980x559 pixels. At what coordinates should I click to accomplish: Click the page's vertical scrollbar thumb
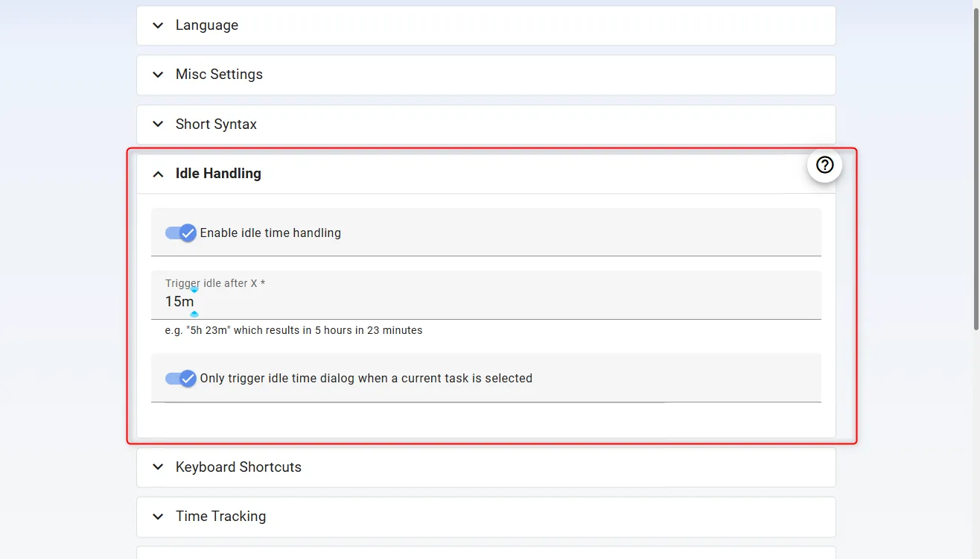[x=976, y=164]
